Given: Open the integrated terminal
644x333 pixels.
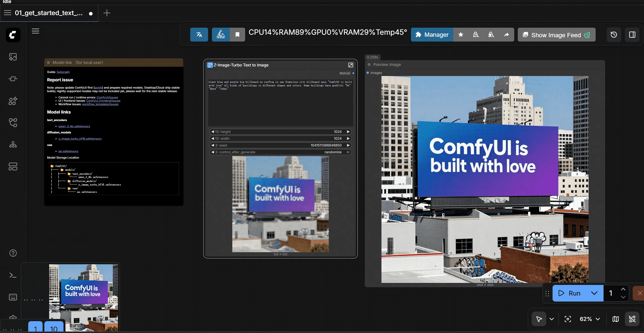Looking at the screenshot, I should [13, 275].
